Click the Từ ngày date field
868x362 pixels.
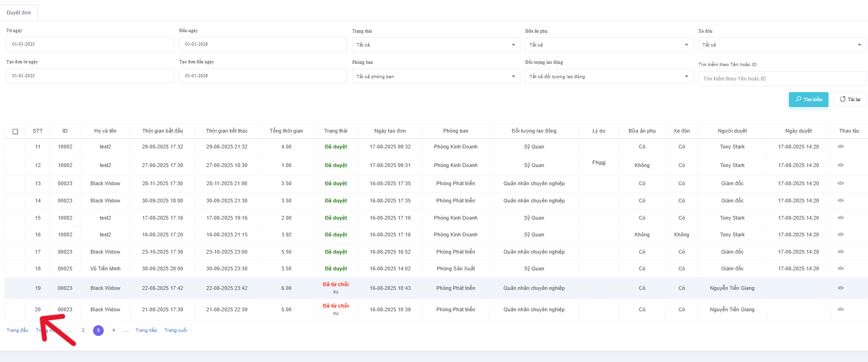tap(90, 44)
